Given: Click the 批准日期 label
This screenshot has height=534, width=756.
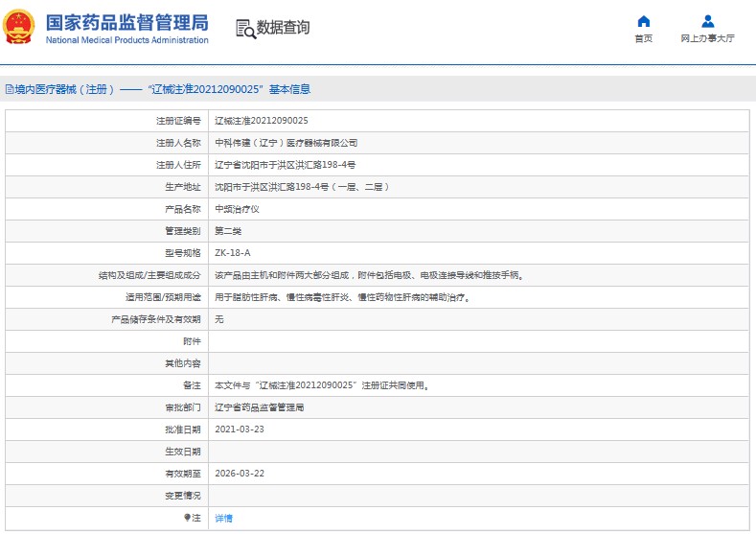Looking at the screenshot, I should [183, 430].
